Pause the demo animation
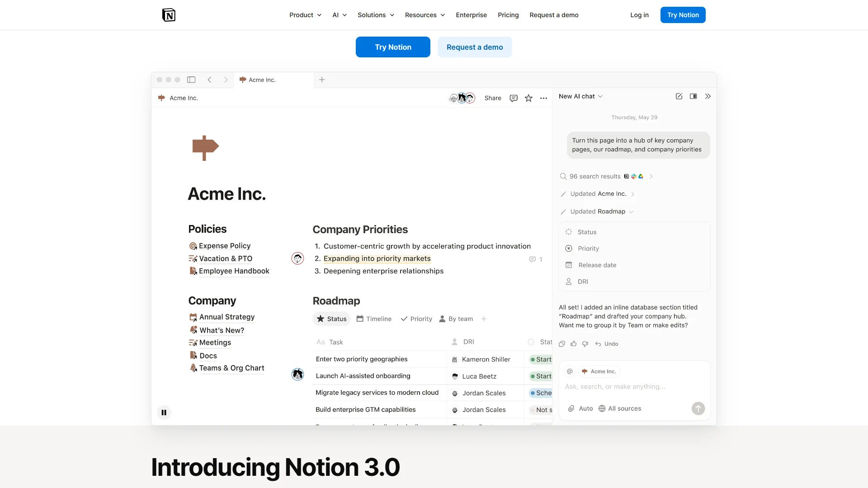 [x=164, y=413]
